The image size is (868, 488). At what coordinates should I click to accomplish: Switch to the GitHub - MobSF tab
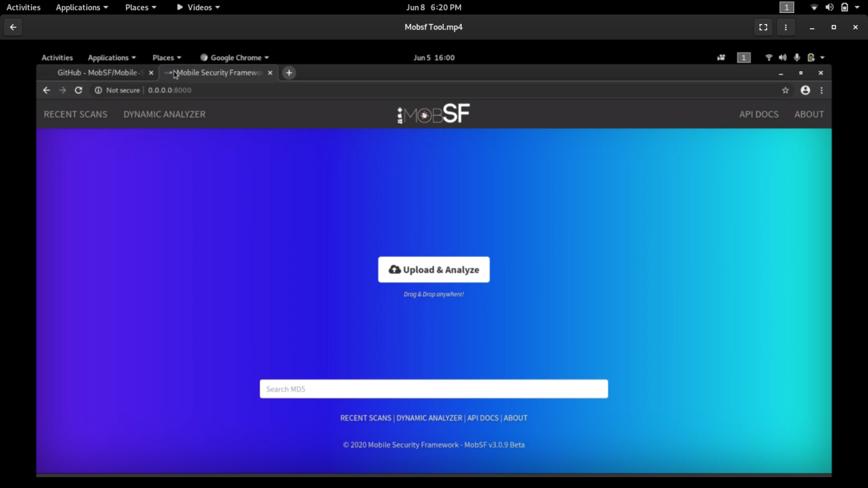99,72
